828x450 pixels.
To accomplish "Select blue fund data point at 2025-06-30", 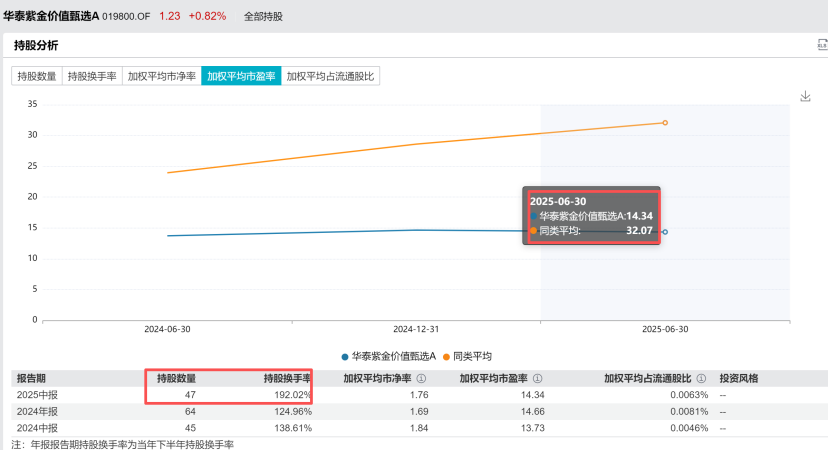I will (x=665, y=232).
